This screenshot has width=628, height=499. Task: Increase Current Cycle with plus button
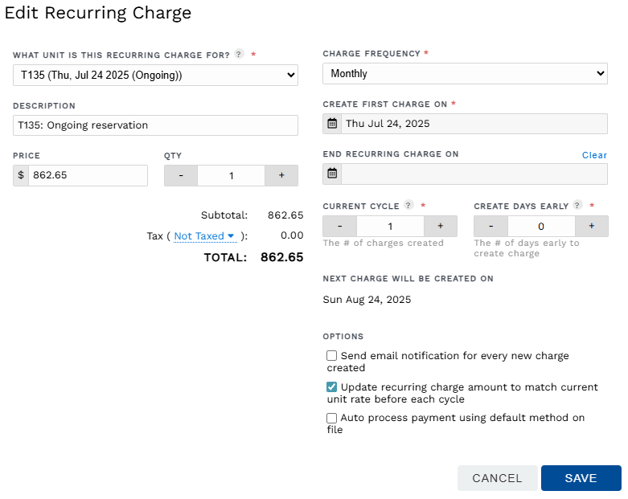[441, 226]
